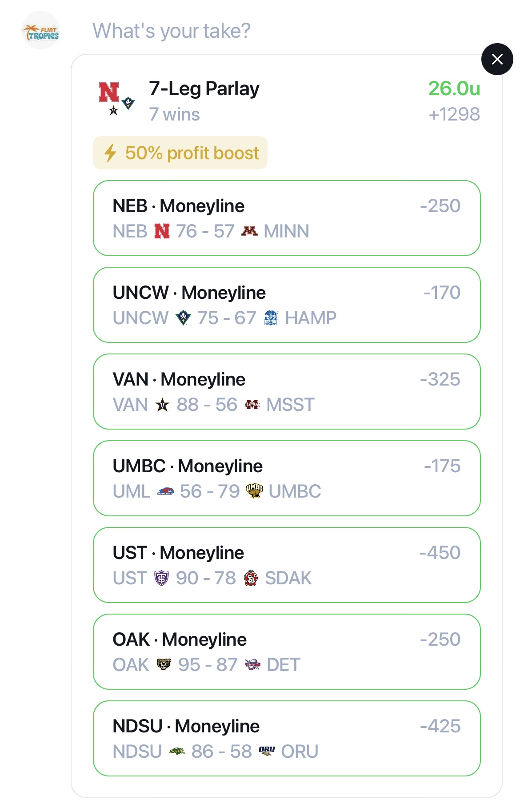This screenshot has width=524, height=812.
Task: Click the Flint Tropics profile avatar
Action: 40,30
